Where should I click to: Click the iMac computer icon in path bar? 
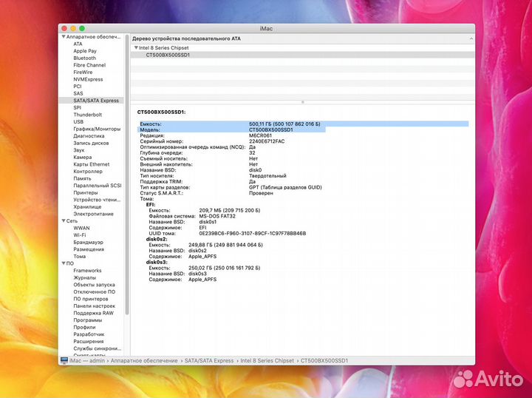click(64, 360)
